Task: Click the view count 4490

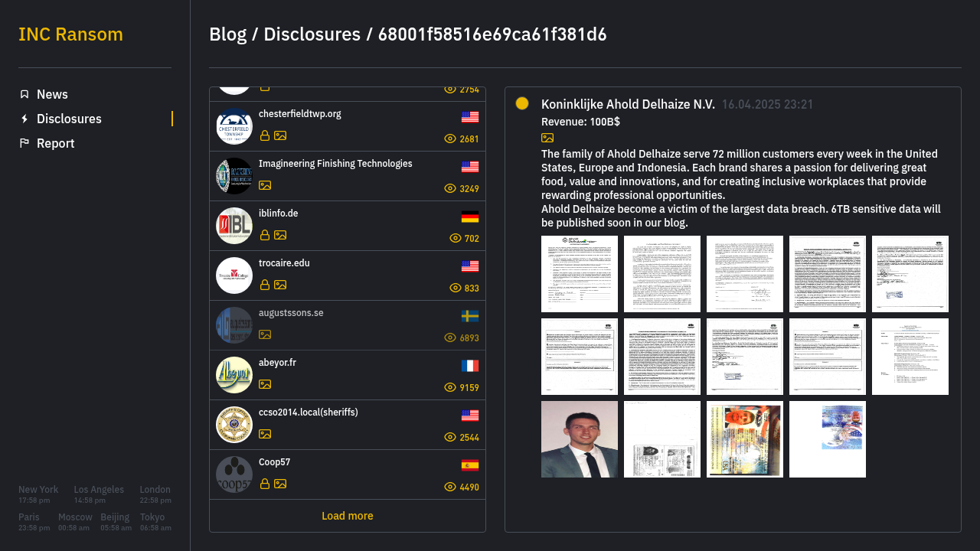Action: pyautogui.click(x=469, y=487)
